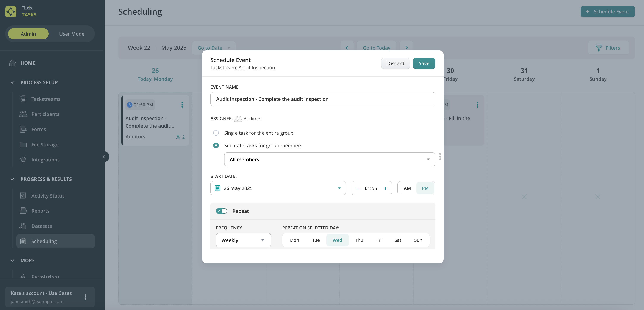Viewport: 644px width, 310px height.
Task: Open the All members dropdown
Action: (329, 159)
